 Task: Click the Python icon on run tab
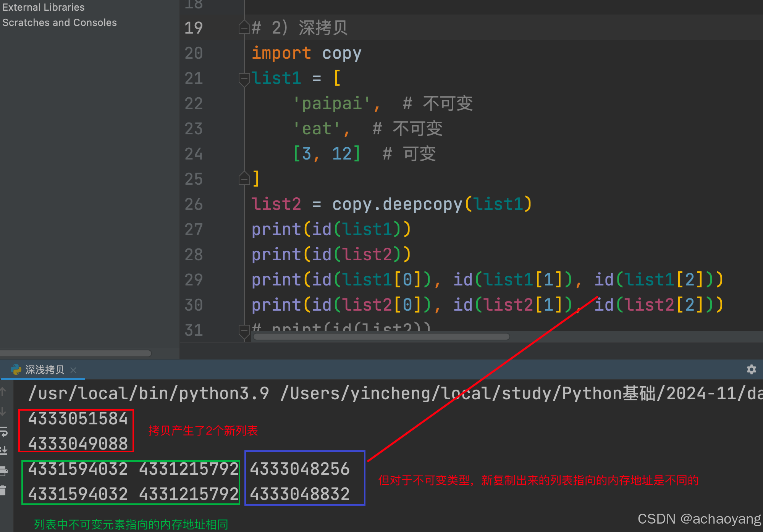click(x=16, y=369)
